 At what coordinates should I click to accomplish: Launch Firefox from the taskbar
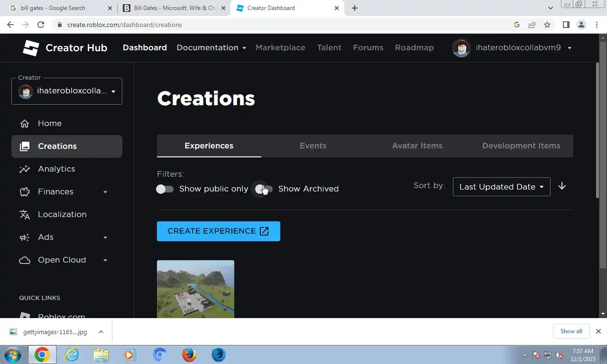[189, 355]
